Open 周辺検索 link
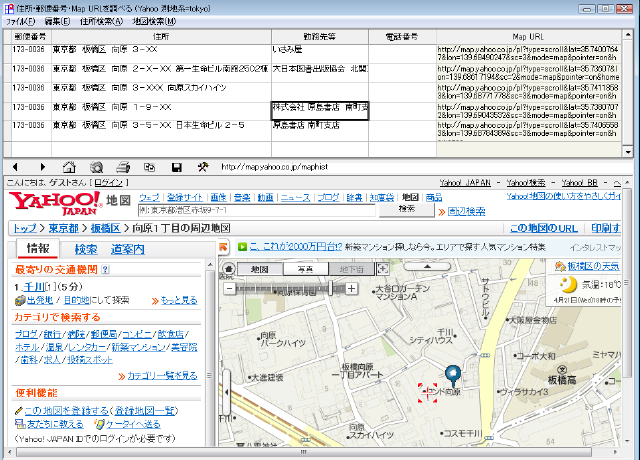Viewport: 640px width, 460px height. click(x=467, y=211)
